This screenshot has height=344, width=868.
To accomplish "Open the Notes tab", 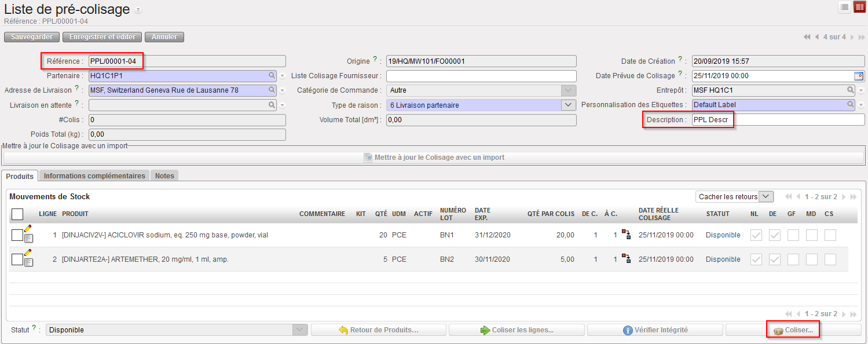I will [x=164, y=176].
